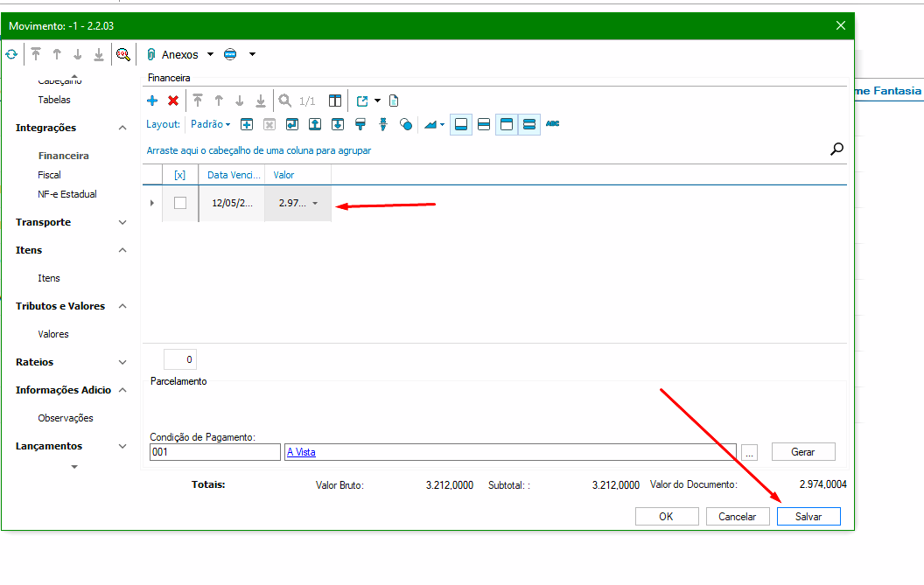Screen dimensions: 924x585
Task: Click the export arrow icon in grid toolbar
Action: (362, 101)
